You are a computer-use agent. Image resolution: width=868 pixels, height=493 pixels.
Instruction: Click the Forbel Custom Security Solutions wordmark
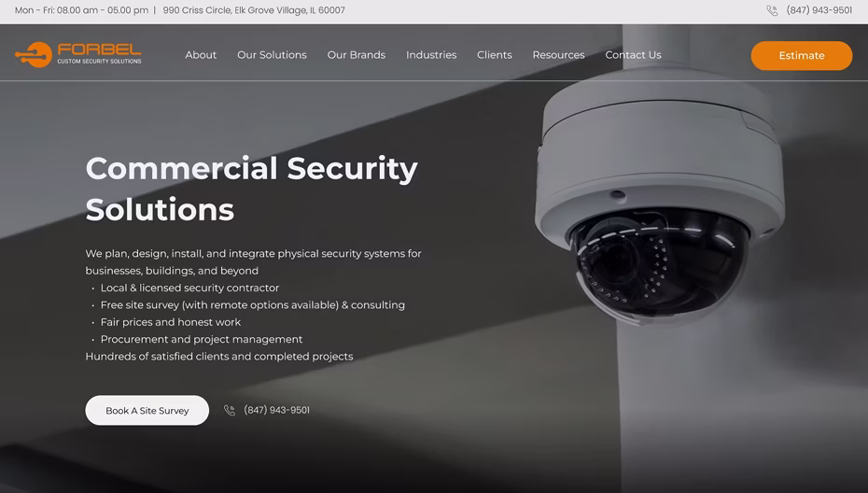99,54
